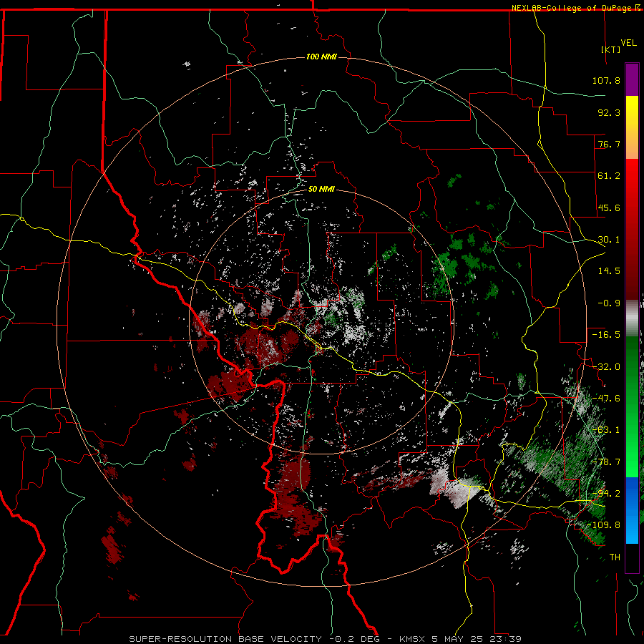The width and height of the screenshot is (644, 644).
Task: Pick the blue segment of velocity scale
Action: (x=632, y=510)
